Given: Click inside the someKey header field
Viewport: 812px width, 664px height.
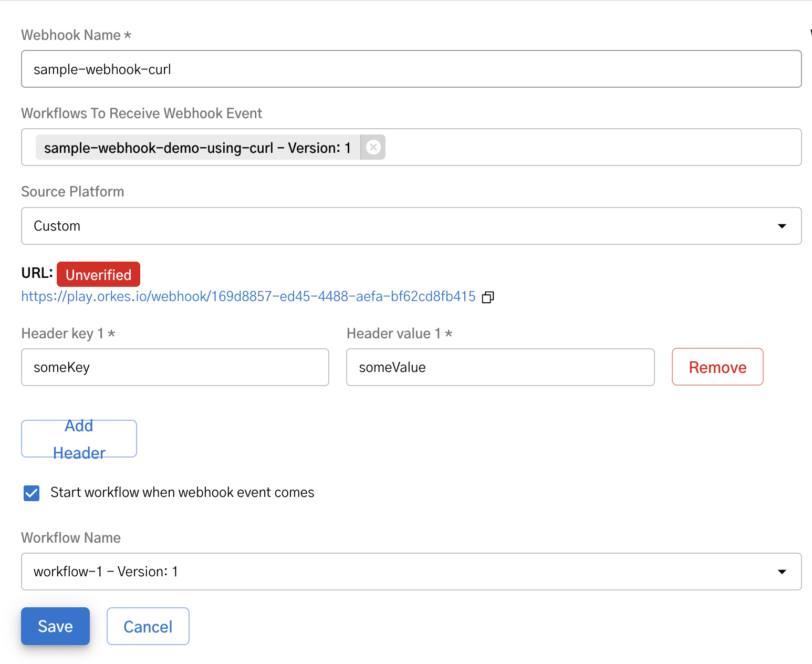Looking at the screenshot, I should (x=175, y=367).
